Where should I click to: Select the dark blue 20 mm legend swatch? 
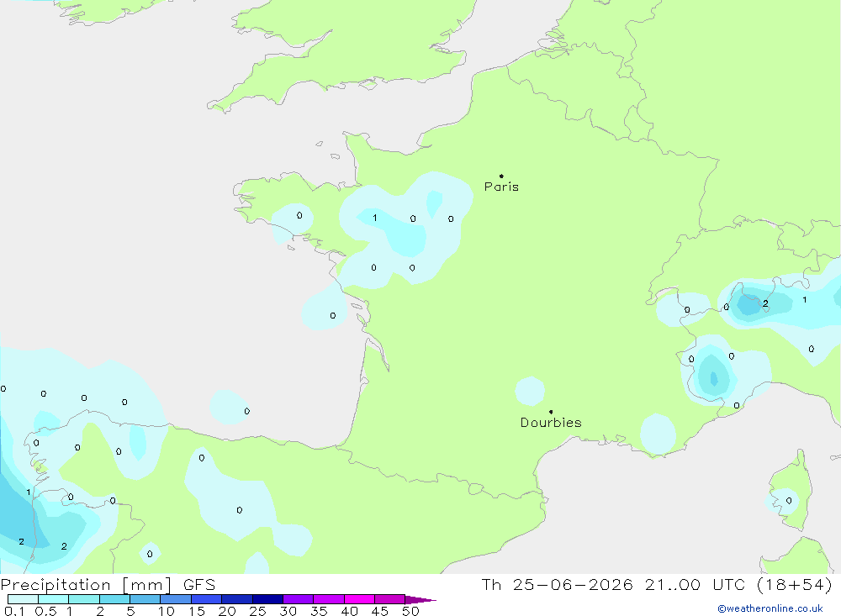pos(236,599)
